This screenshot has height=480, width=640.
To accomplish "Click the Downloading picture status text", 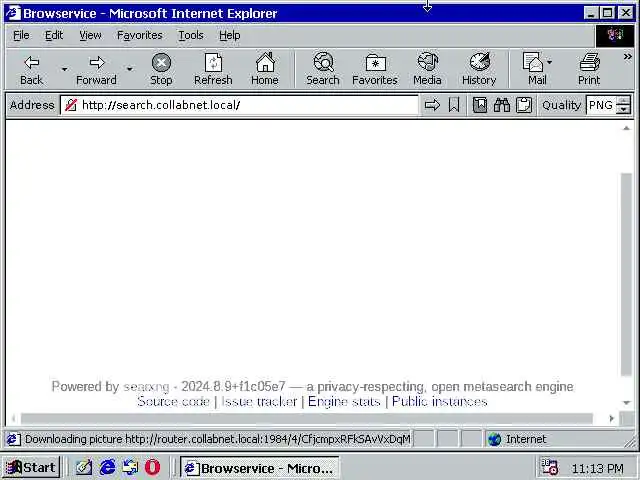I will [218, 439].
